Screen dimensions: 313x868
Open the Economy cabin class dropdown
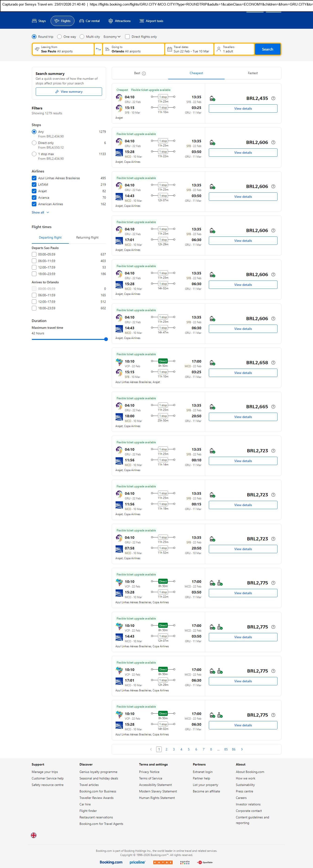(112, 37)
